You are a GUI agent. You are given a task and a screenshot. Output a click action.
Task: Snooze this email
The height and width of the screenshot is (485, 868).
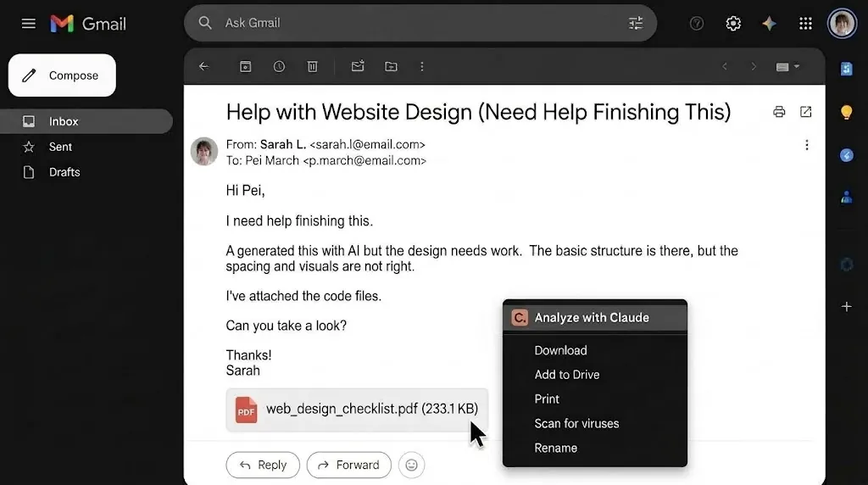click(279, 66)
